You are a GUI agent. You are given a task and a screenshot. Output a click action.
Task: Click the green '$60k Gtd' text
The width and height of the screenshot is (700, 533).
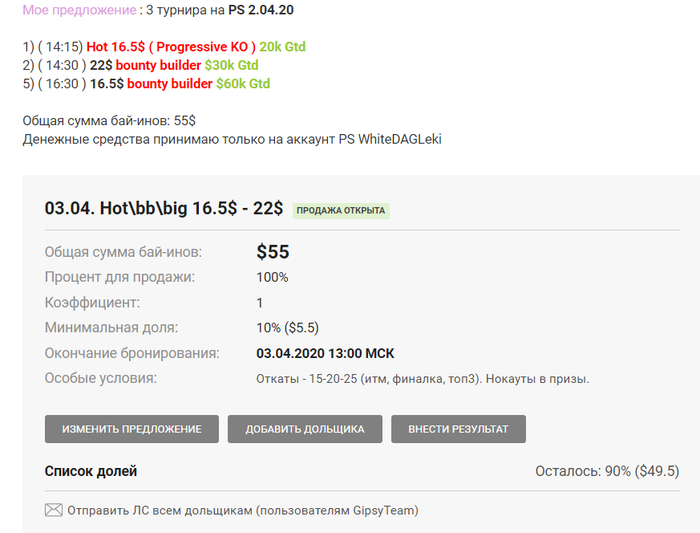tap(243, 84)
